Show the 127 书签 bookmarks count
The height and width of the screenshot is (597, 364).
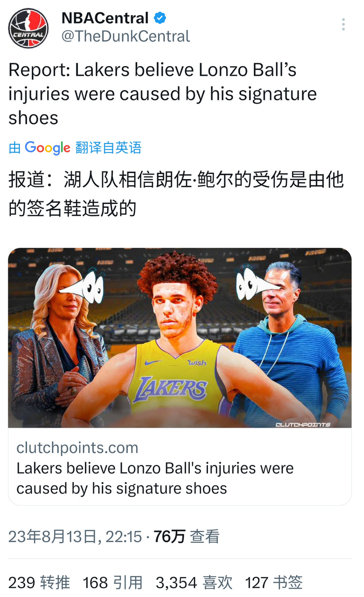274,582
